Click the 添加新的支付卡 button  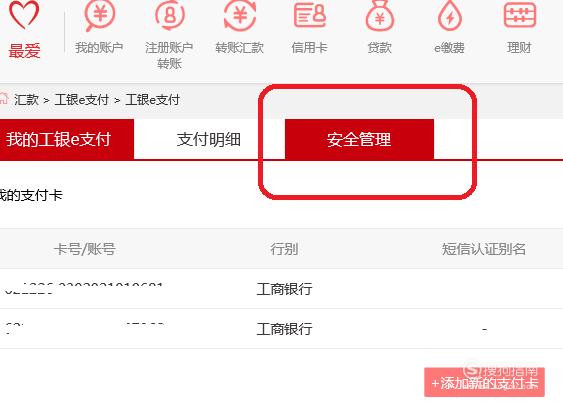tap(484, 383)
